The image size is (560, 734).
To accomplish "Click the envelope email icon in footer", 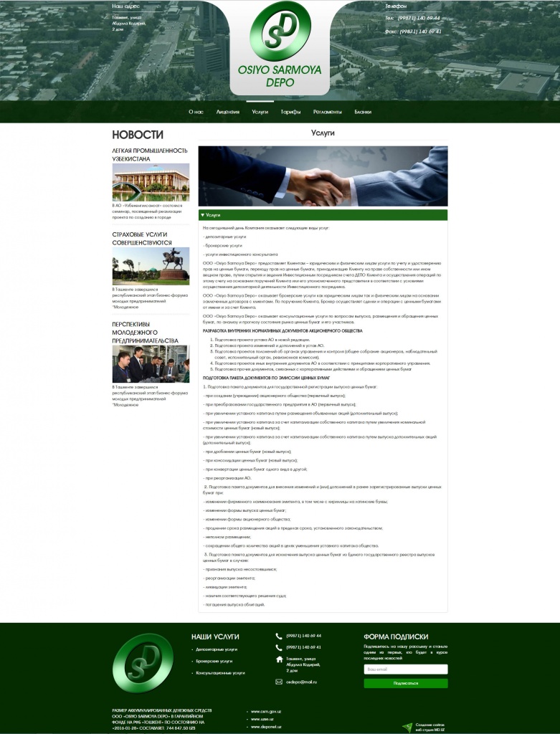I will (x=279, y=682).
